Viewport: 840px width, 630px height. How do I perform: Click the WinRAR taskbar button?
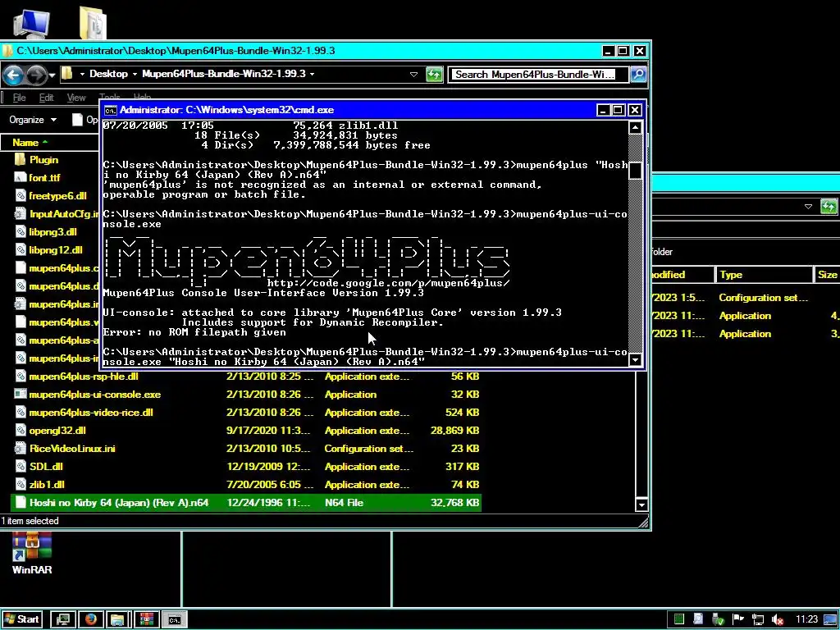point(146,620)
